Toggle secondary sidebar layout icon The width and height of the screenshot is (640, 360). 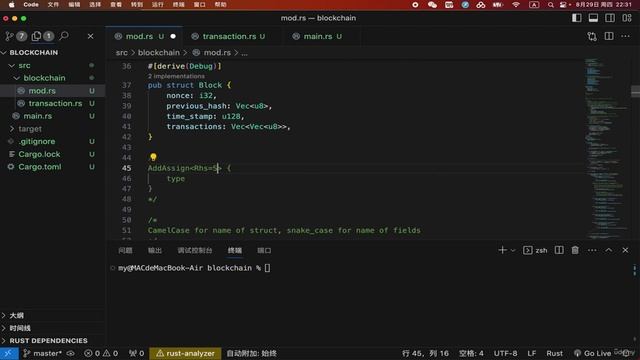610,18
